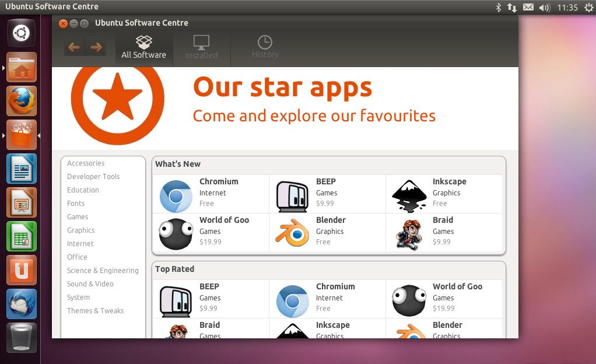Image resolution: width=596 pixels, height=364 pixels.
Task: Click the Chromium title in What's New
Action: [x=219, y=181]
